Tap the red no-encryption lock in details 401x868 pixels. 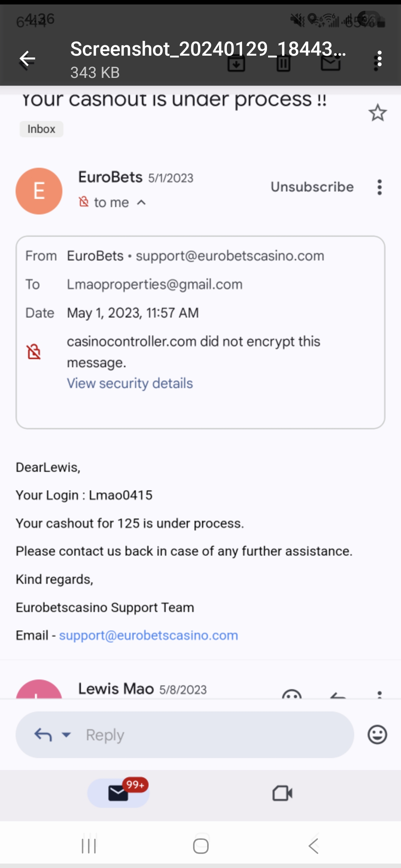tap(34, 352)
